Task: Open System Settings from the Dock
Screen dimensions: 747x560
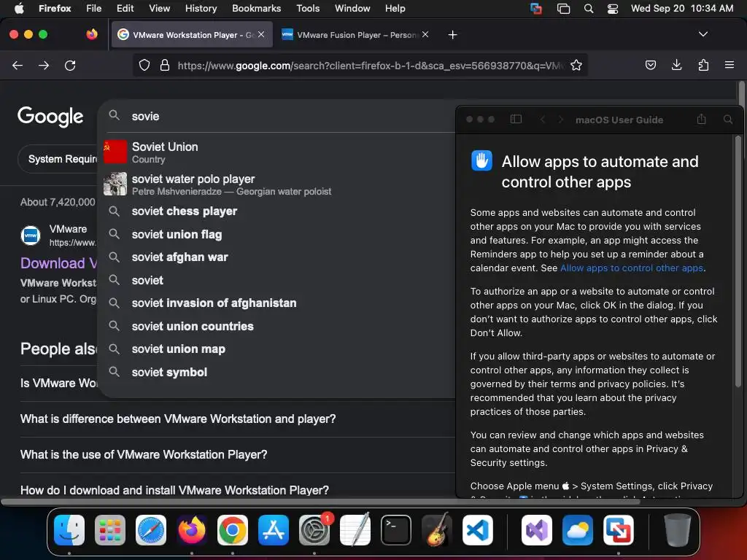Action: tap(314, 530)
